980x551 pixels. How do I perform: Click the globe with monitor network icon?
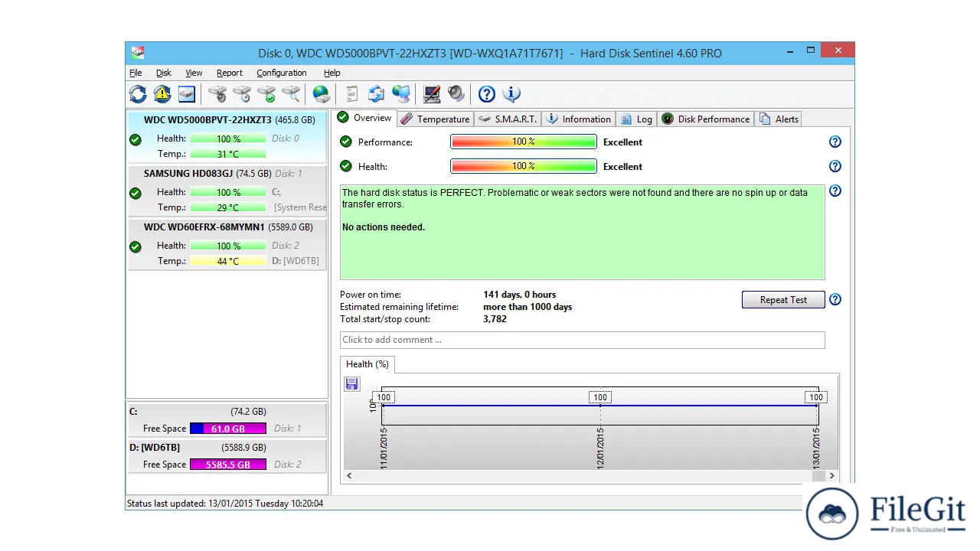pos(401,94)
